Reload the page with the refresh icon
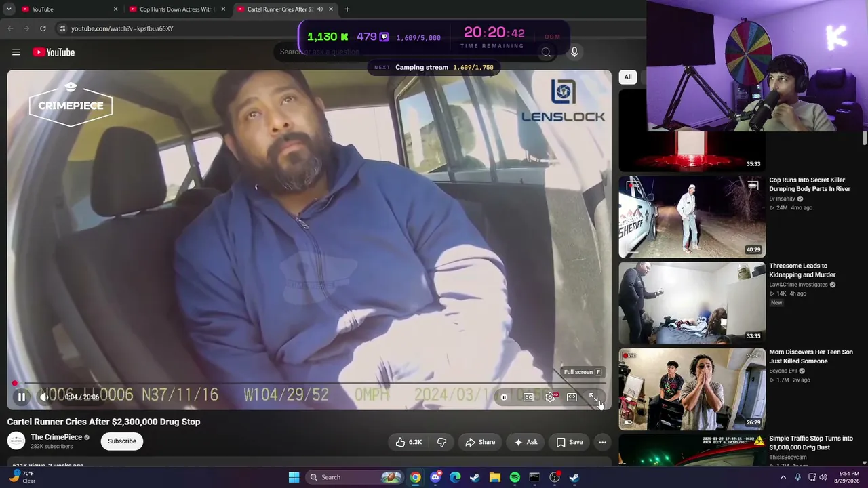The image size is (868, 488). point(43,28)
